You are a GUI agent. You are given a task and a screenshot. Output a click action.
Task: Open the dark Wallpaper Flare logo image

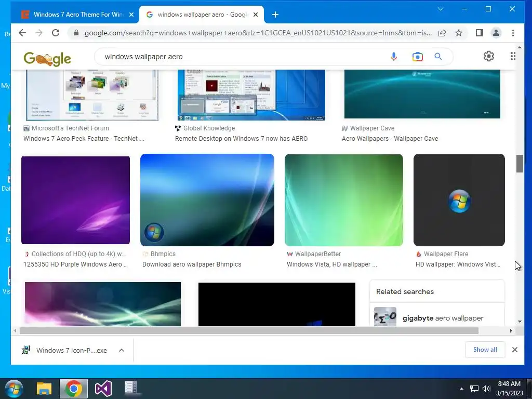pos(459,200)
